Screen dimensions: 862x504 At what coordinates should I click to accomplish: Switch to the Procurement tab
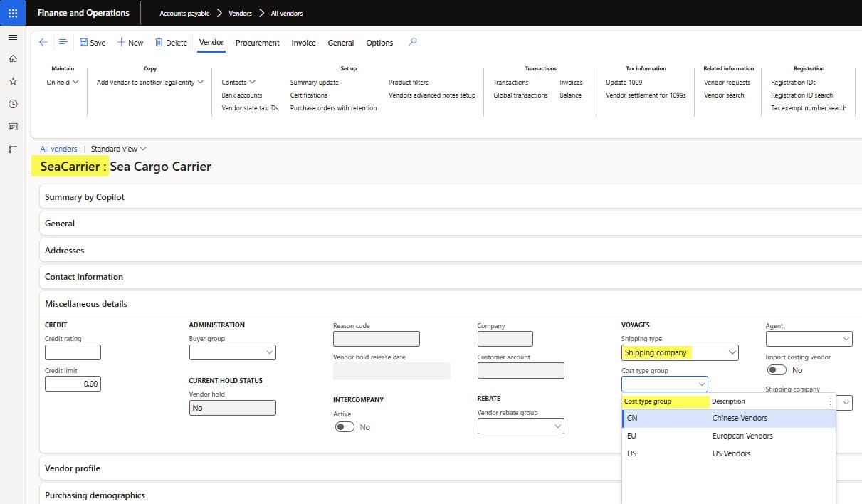257,43
